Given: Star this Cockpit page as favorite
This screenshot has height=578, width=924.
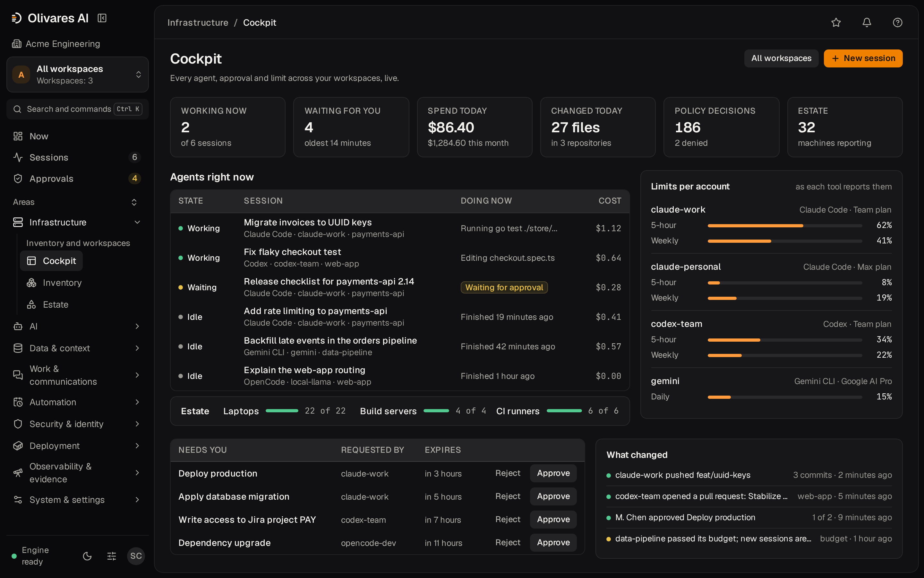Looking at the screenshot, I should coord(836,22).
